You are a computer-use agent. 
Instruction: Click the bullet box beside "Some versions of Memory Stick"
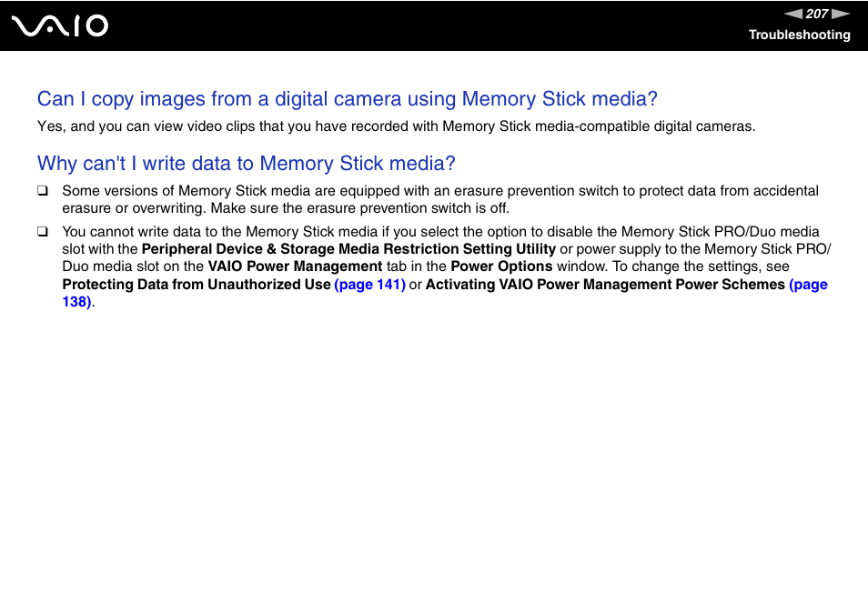pyautogui.click(x=43, y=191)
